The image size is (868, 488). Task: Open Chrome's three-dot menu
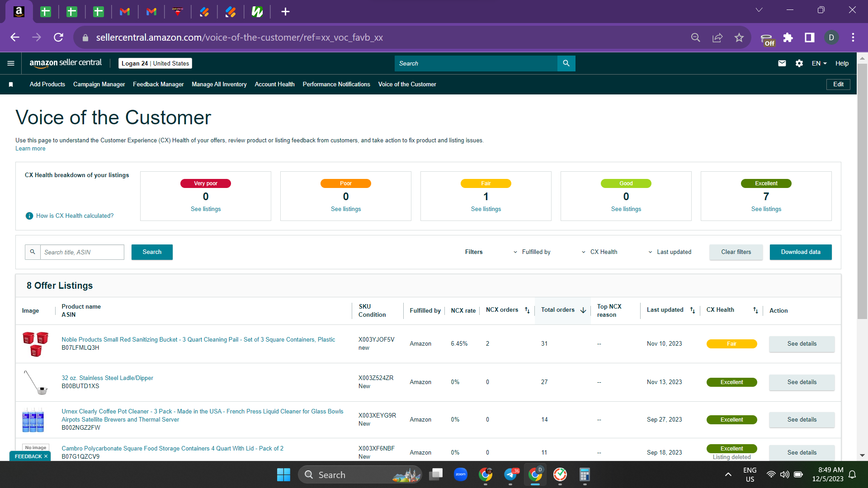click(x=853, y=38)
